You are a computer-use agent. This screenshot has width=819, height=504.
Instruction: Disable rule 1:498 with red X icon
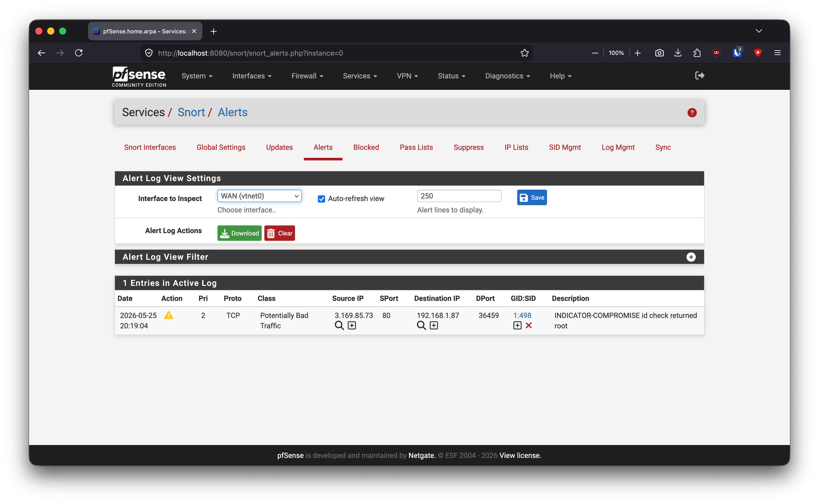point(529,326)
